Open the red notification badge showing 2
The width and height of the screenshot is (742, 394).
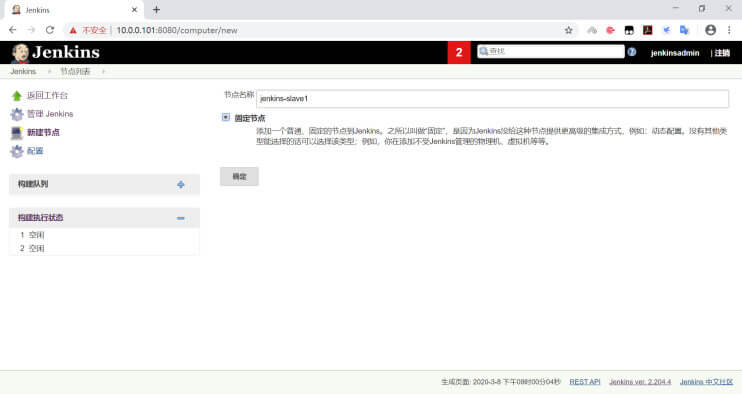coord(459,53)
